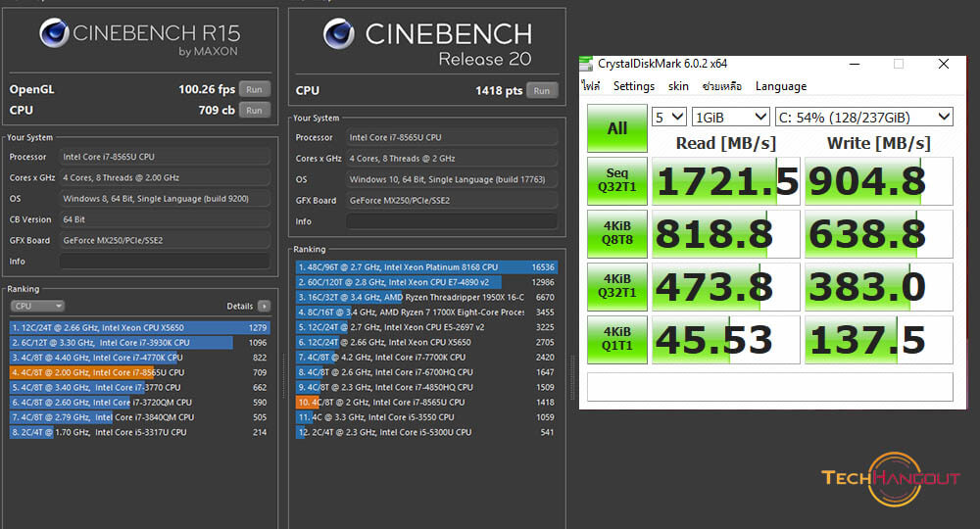Click the 4KiB Q8T8 read result 818.8

coord(725,233)
